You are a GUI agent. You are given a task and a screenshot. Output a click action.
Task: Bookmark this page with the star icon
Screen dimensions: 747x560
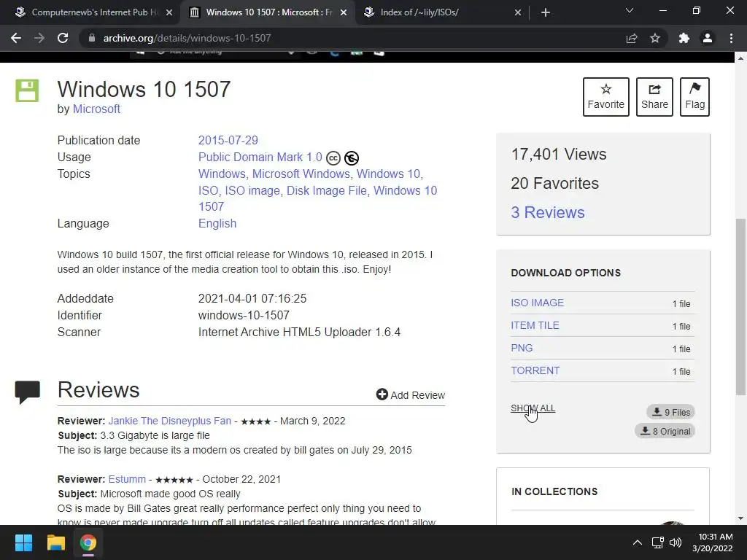tap(655, 38)
